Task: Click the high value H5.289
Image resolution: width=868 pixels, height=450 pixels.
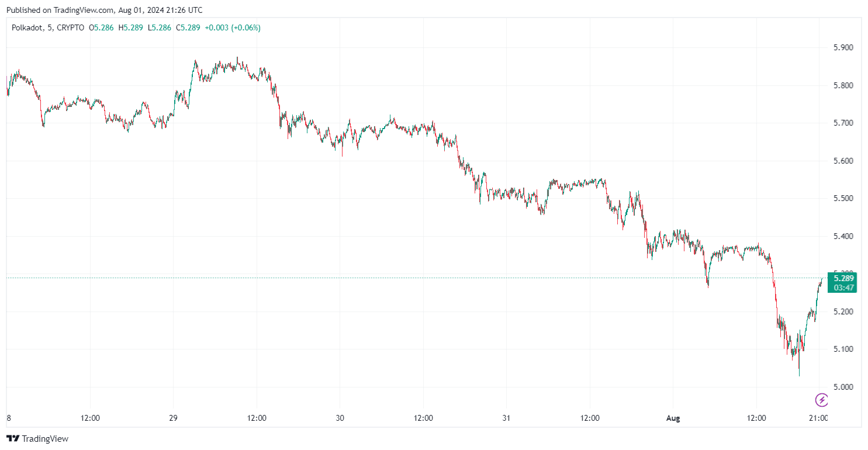Action: [x=130, y=27]
